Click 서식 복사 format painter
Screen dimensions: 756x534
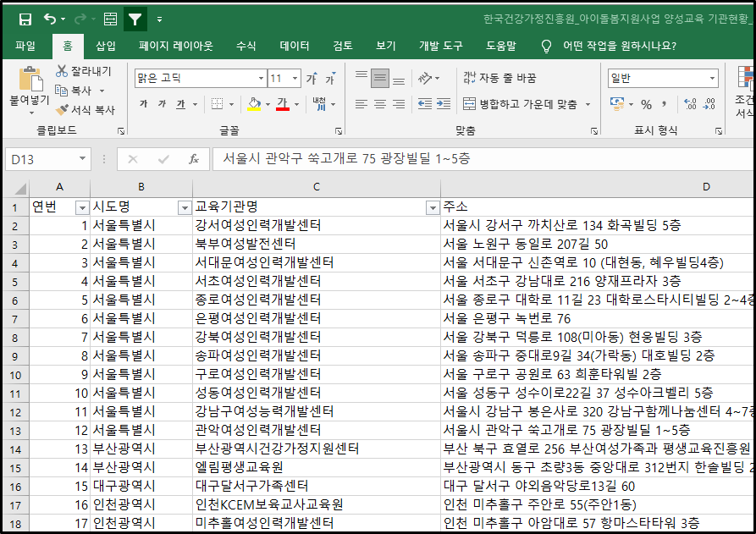coord(86,110)
